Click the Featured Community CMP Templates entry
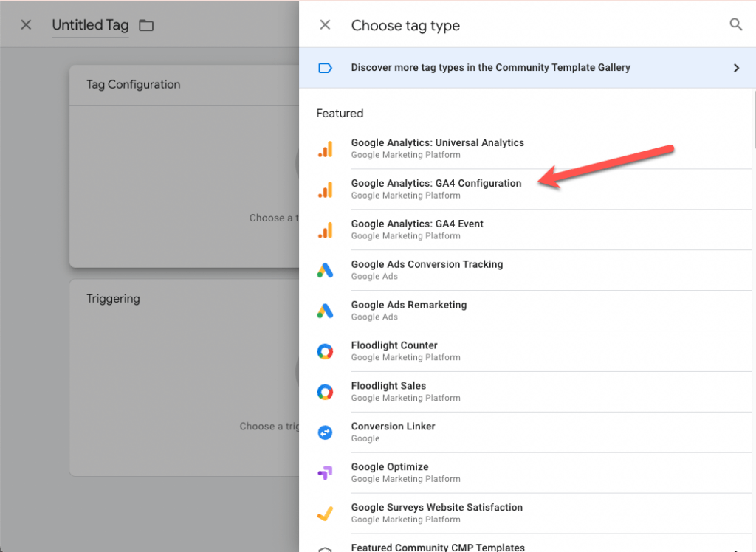The image size is (756, 552). [x=438, y=547]
